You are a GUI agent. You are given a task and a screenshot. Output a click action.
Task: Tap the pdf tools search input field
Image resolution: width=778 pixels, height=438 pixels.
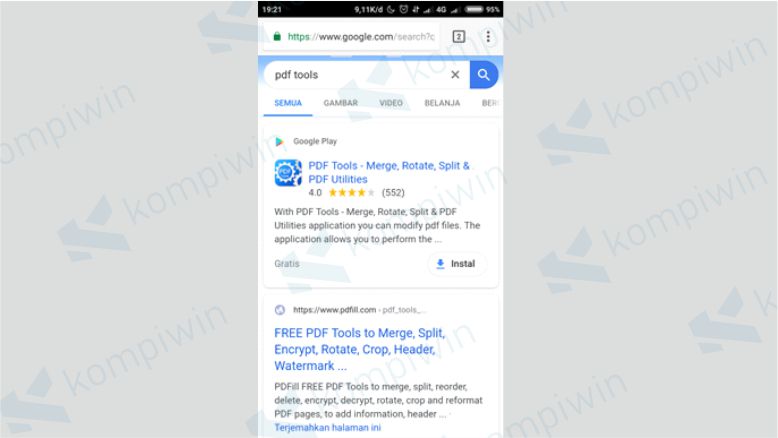pyautogui.click(x=360, y=75)
